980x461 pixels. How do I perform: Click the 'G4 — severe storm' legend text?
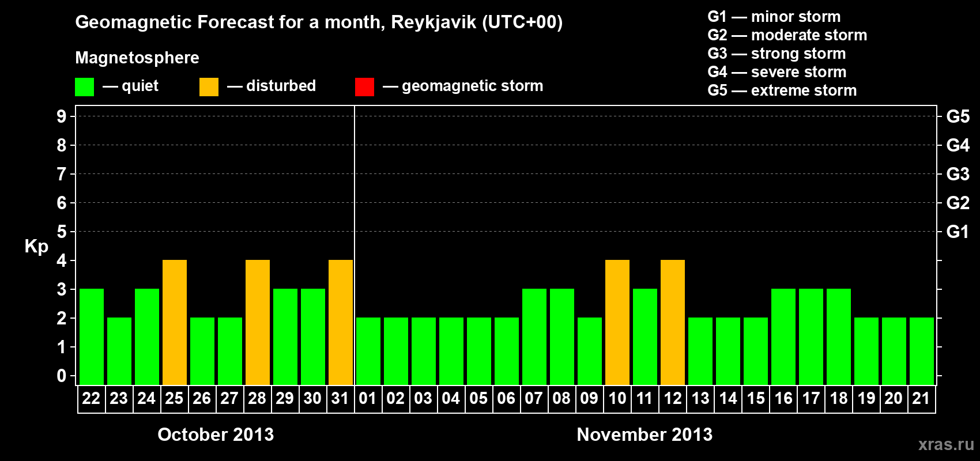(777, 72)
